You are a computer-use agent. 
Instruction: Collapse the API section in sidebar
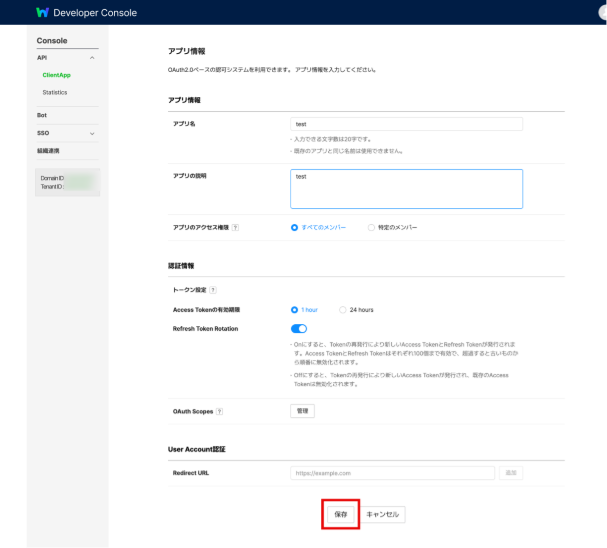(92, 58)
